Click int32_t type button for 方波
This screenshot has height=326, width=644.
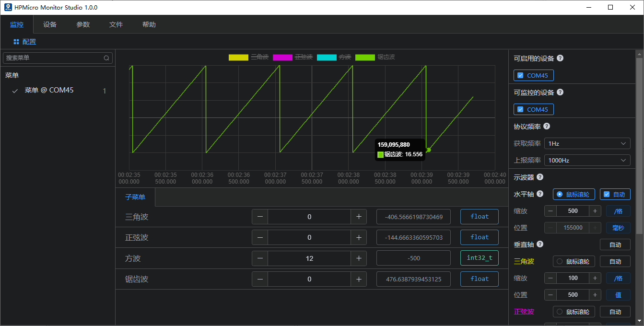(x=480, y=258)
